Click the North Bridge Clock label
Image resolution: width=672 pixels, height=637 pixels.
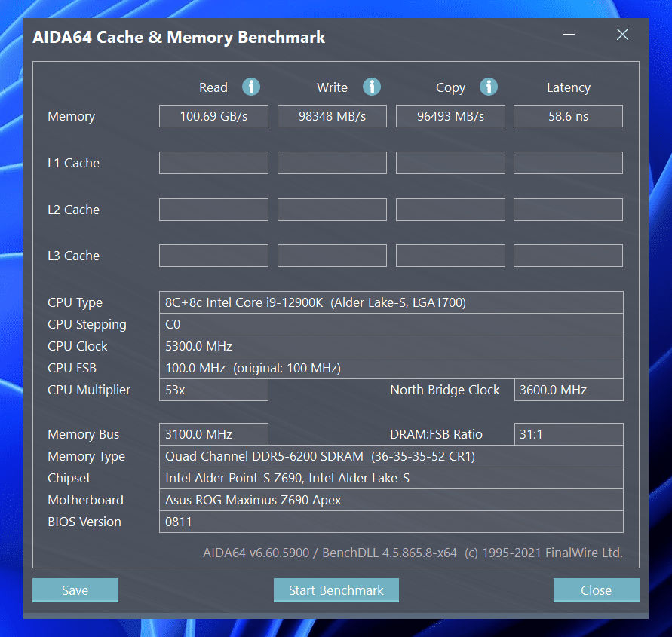pyautogui.click(x=445, y=390)
